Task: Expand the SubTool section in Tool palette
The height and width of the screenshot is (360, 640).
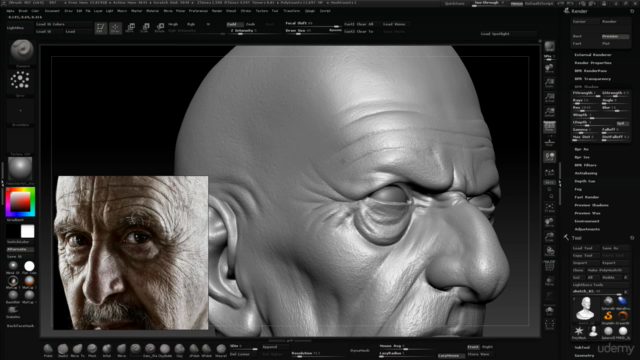Action: coord(582,347)
